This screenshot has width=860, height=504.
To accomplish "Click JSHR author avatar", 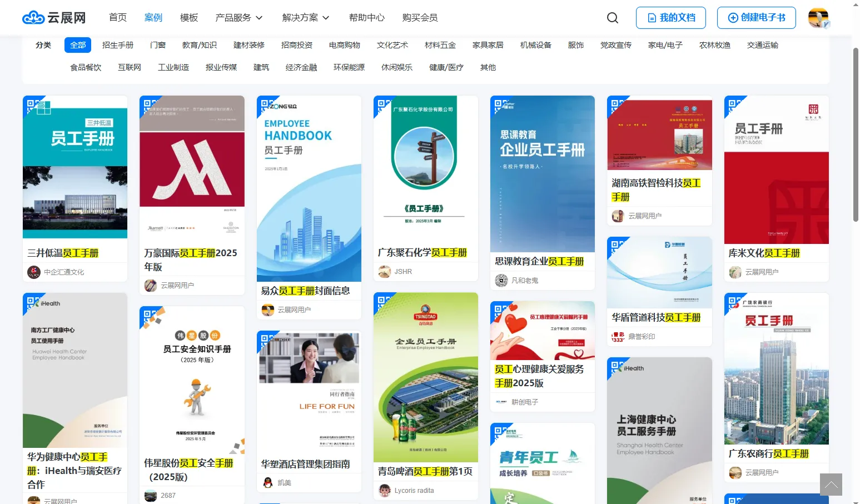I will [x=385, y=272].
